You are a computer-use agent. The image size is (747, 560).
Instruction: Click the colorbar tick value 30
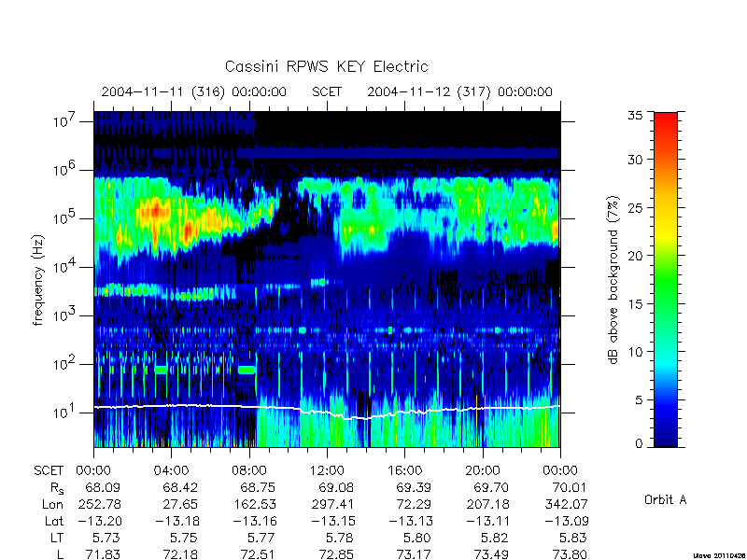click(635, 159)
